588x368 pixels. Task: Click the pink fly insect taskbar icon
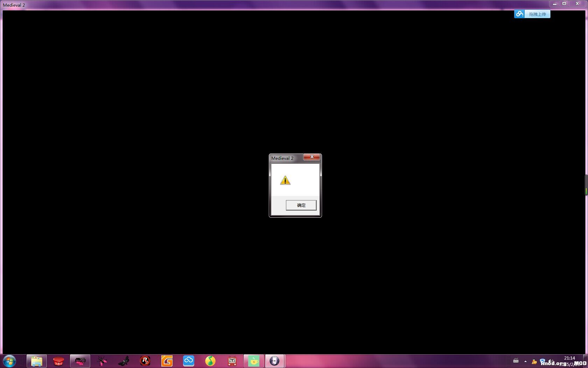pos(102,361)
